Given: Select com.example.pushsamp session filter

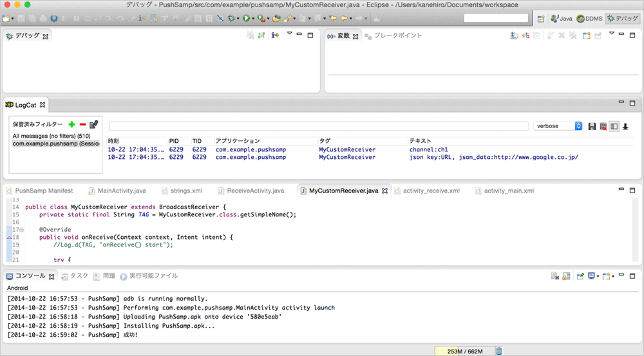Looking at the screenshot, I should pyautogui.click(x=55, y=144).
